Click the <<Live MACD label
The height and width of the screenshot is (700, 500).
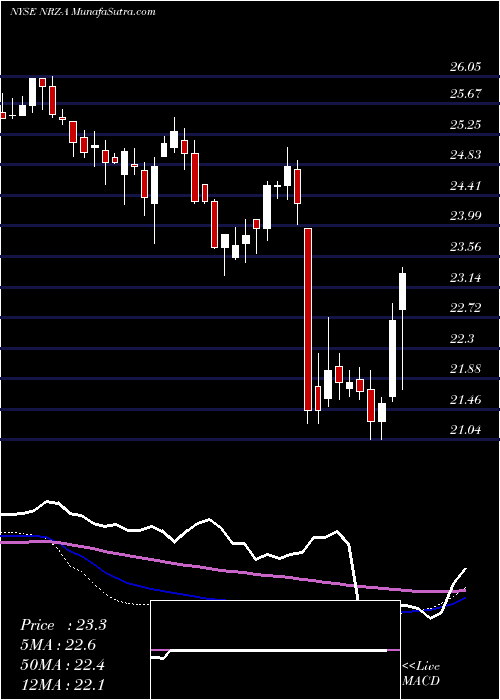click(x=421, y=674)
